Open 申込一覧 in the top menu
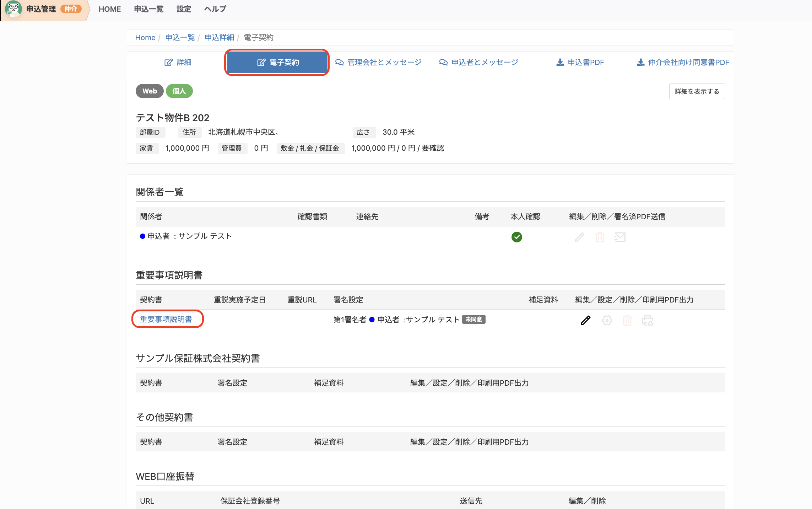812x509 pixels. coord(149,9)
